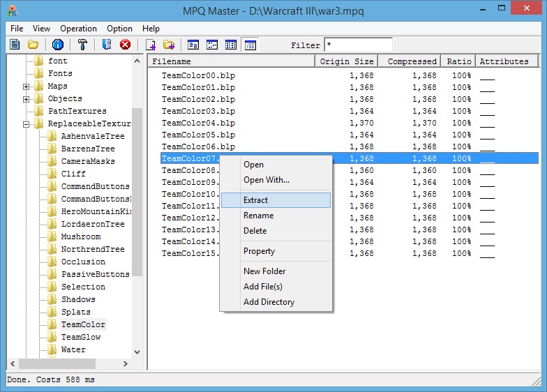Click the blue file cabinet icon
Viewport: 547px width, 392px height.
107,45
